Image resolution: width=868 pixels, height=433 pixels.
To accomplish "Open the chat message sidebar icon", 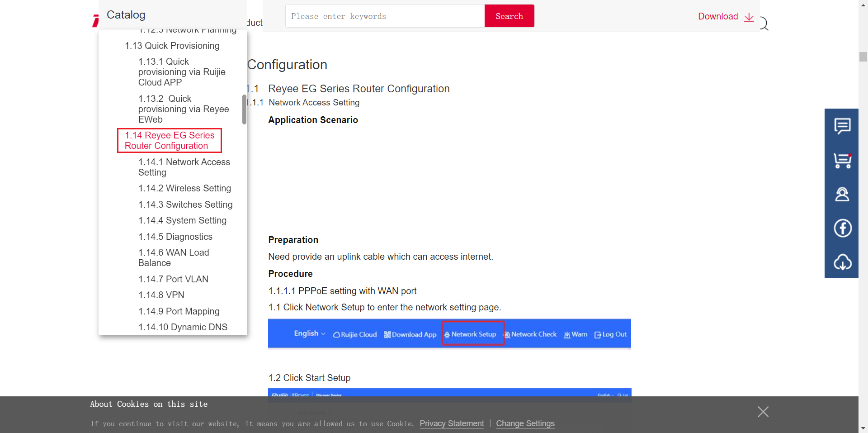I will pyautogui.click(x=842, y=126).
